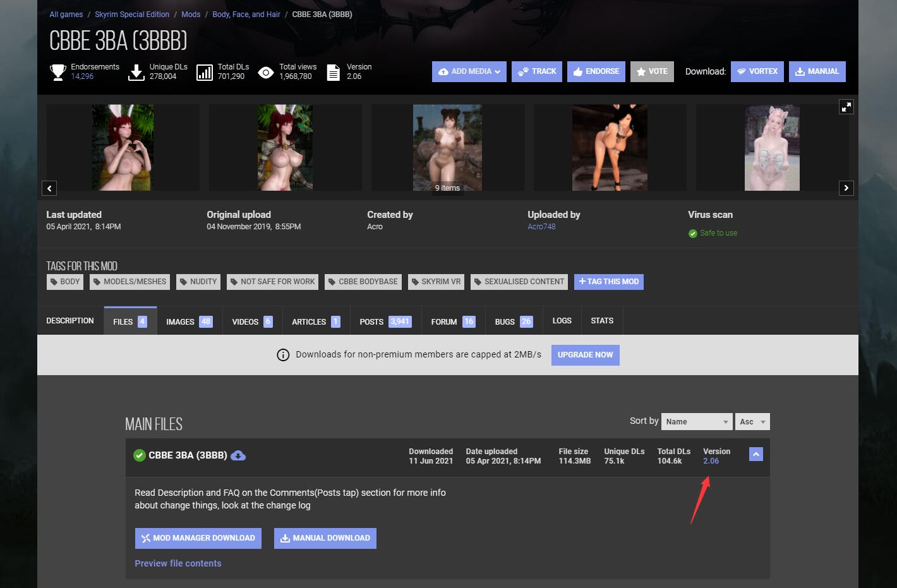897x588 pixels.
Task: Click the Total views eye icon
Action: 266,73
